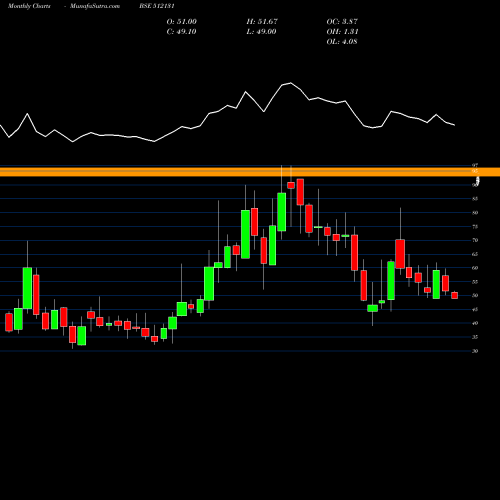Image resolution: width=500 pixels, height=500 pixels.
Task: Click the 30 price axis label
Action: 475,351
